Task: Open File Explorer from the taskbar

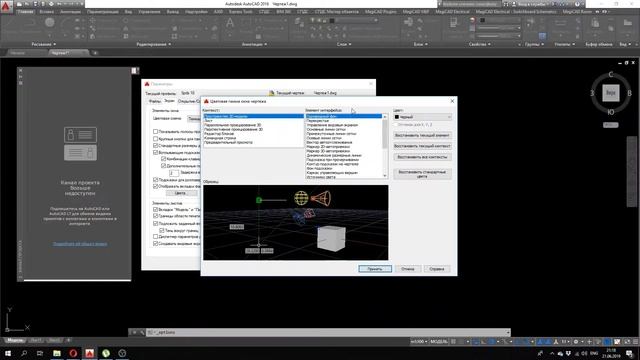Action: pos(57,353)
